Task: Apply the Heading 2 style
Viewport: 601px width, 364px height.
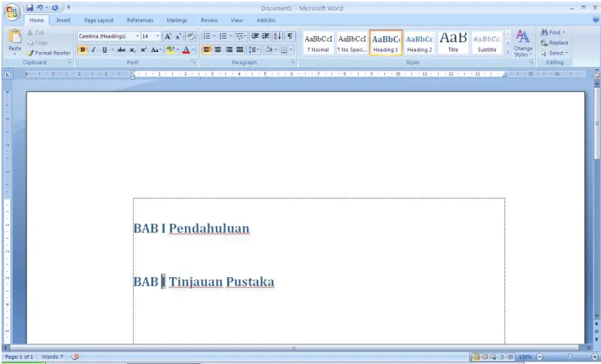Action: point(419,43)
